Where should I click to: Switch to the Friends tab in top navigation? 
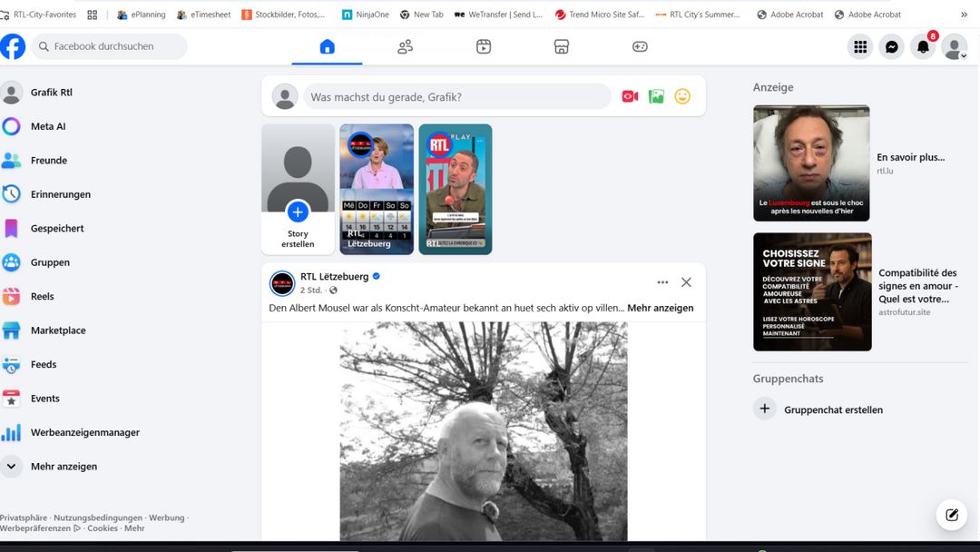pyautogui.click(x=406, y=47)
